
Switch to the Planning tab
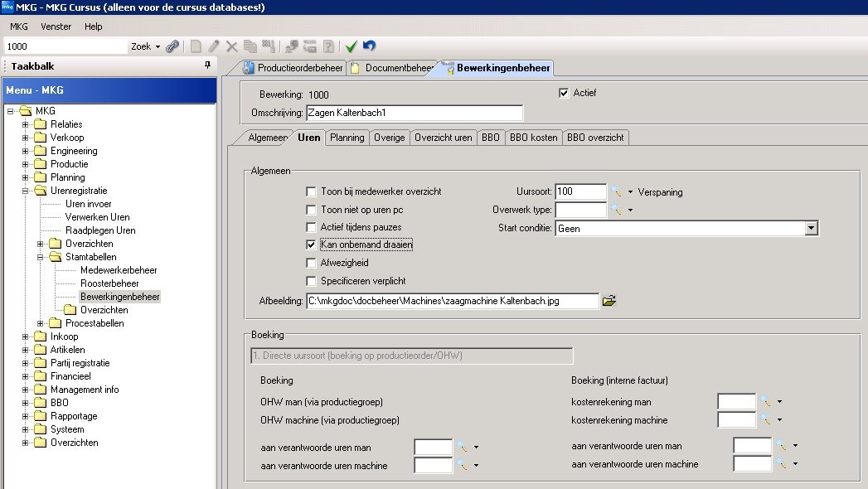pos(347,138)
